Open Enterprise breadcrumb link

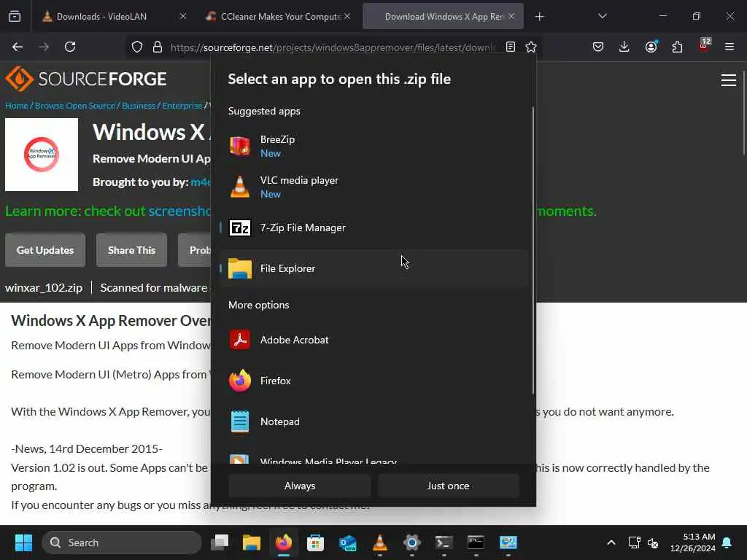[x=182, y=106]
